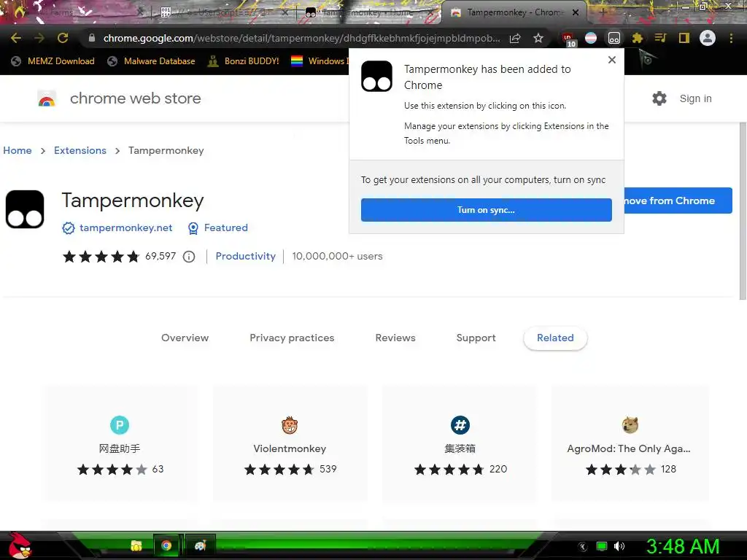Click the pink-blue striped extension icon
This screenshot has width=747, height=560.
[x=591, y=38]
